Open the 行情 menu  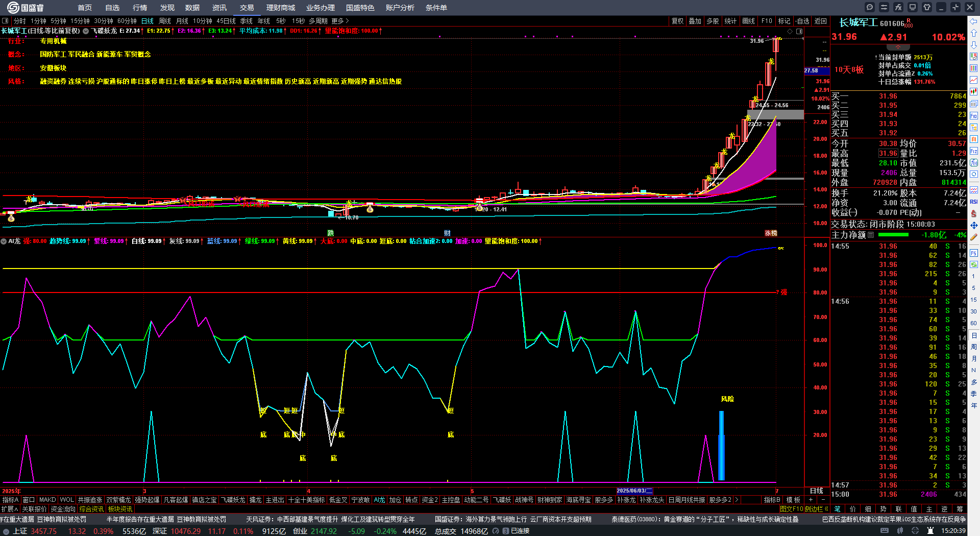[140, 8]
